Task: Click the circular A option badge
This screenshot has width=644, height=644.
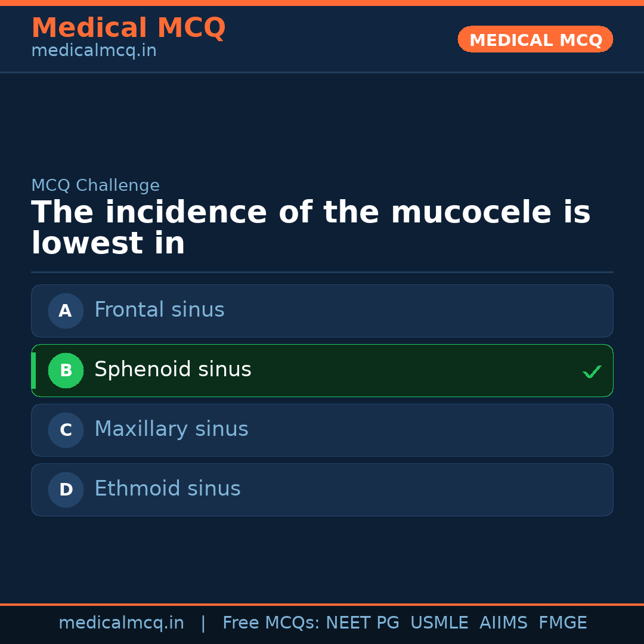Action: [x=66, y=311]
